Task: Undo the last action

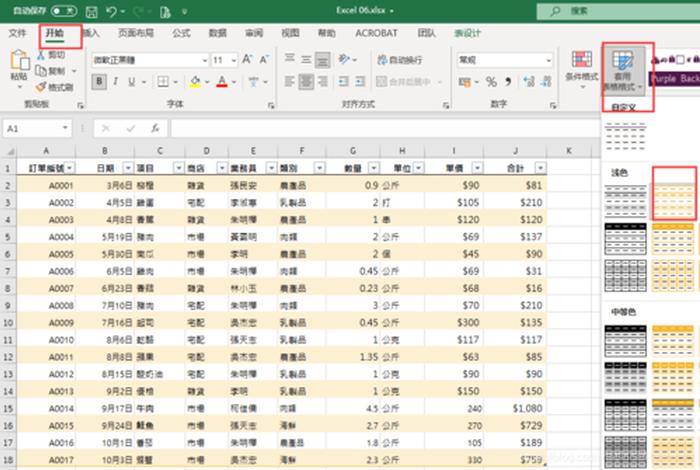Action: 112,12
